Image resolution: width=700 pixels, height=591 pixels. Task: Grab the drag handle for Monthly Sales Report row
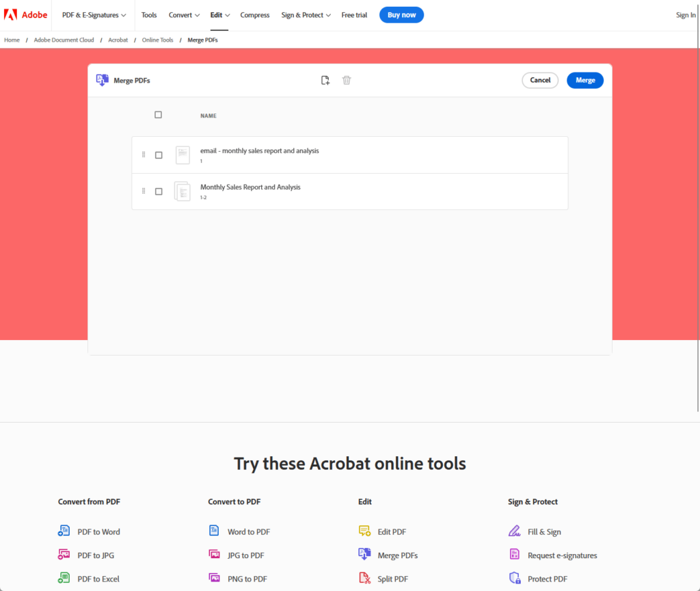144,191
